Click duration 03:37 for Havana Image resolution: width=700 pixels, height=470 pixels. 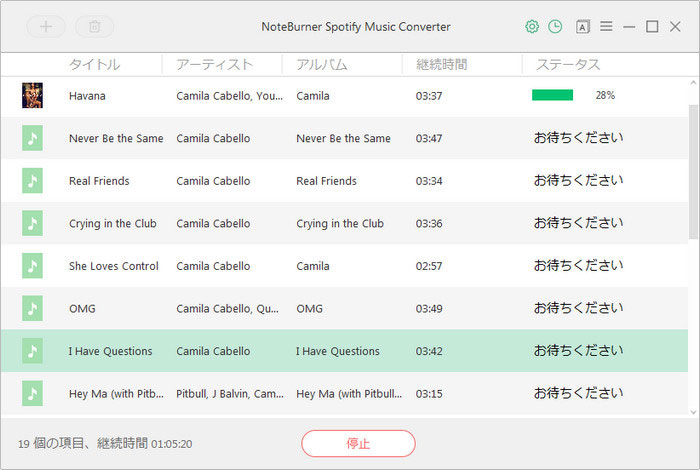[x=429, y=96]
